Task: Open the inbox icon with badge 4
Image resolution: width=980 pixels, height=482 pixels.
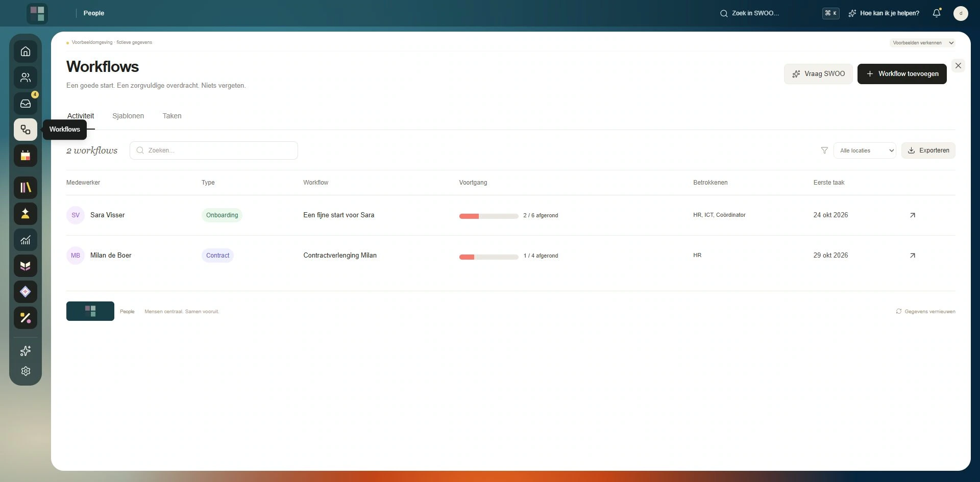Action: point(26,104)
